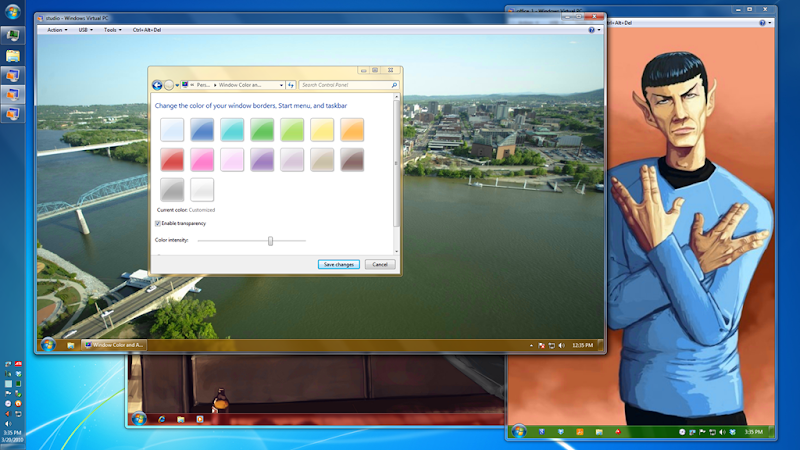The width and height of the screenshot is (800, 450).
Task: Open Start orb in office VM green taskbar
Action: [519, 432]
